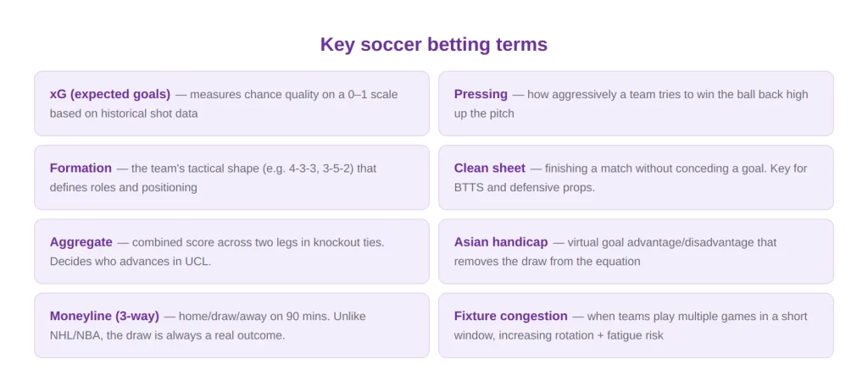Click the "Asian handicap" term title
This screenshot has height=392, width=868.
501,241
